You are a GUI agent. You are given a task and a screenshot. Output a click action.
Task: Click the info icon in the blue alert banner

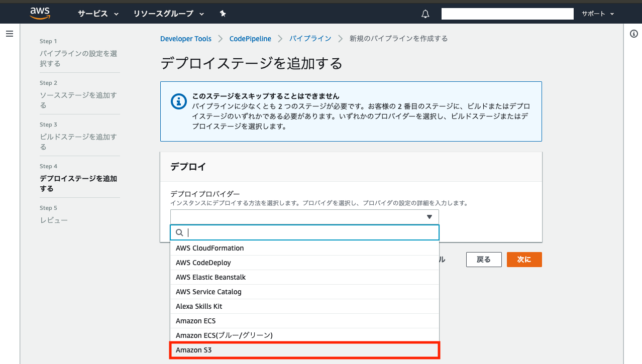click(179, 101)
